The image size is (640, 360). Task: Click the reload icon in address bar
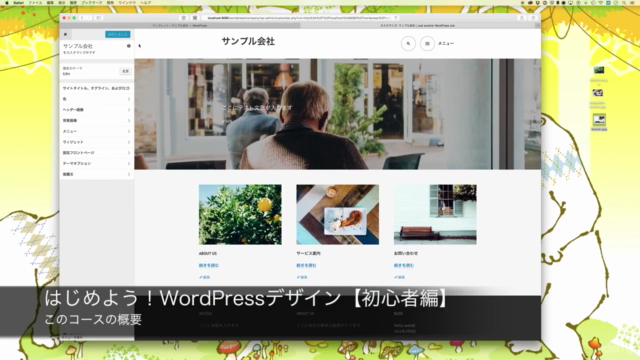point(396,18)
